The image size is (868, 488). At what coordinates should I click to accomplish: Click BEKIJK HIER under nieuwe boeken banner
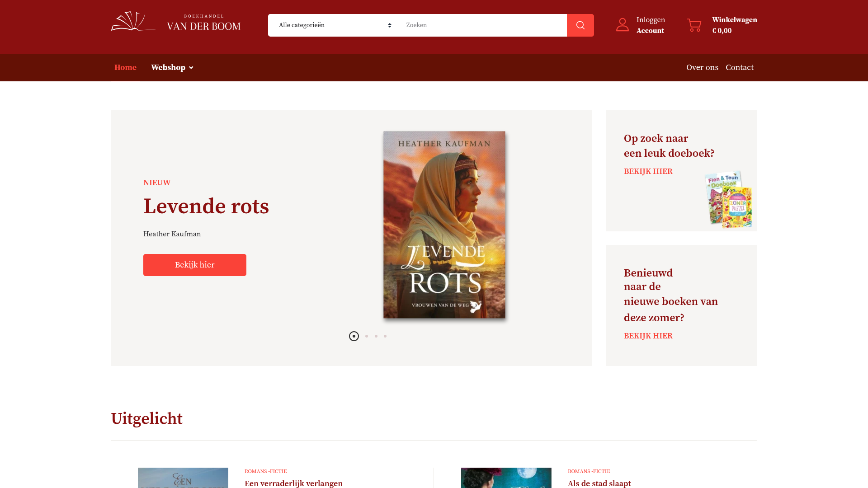648,336
